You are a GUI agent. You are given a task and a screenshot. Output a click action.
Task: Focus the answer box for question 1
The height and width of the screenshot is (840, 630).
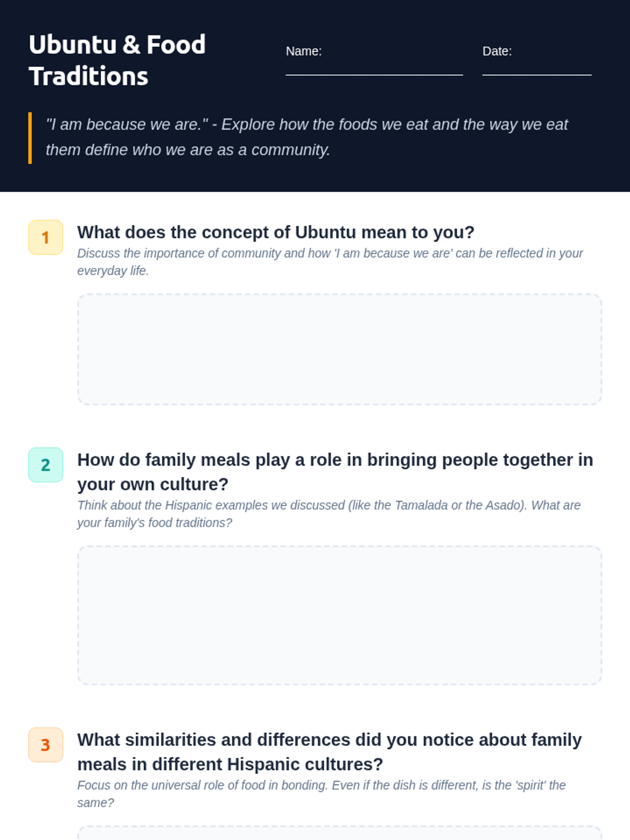[x=339, y=349]
